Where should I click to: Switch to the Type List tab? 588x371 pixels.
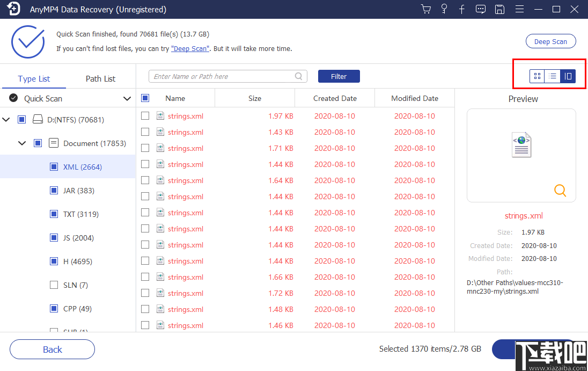34,79
